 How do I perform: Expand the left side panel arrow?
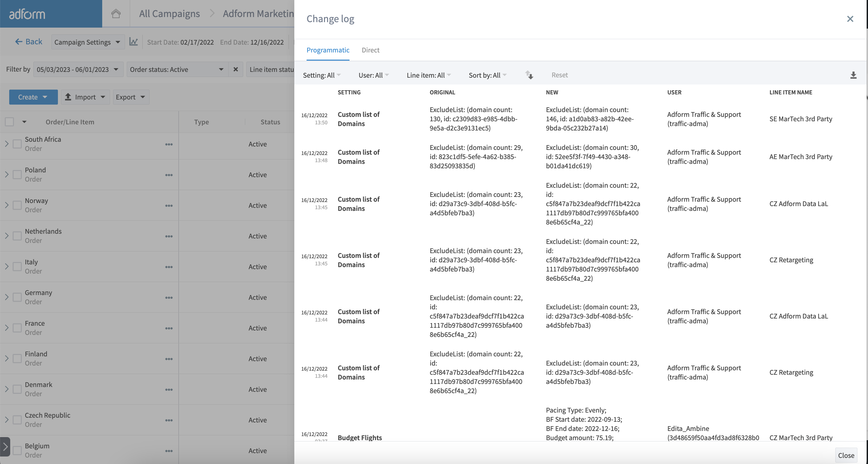coord(5,447)
